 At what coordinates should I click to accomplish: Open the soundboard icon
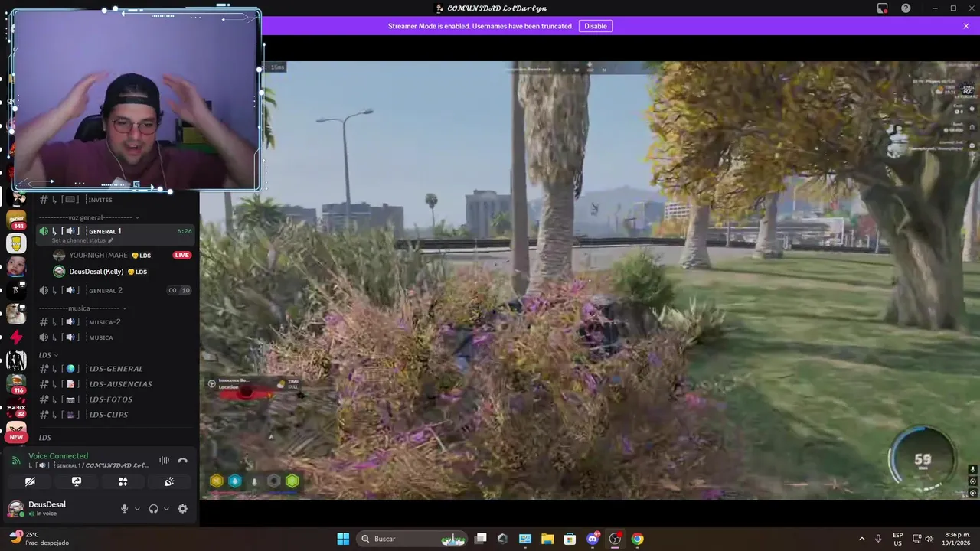[169, 481]
